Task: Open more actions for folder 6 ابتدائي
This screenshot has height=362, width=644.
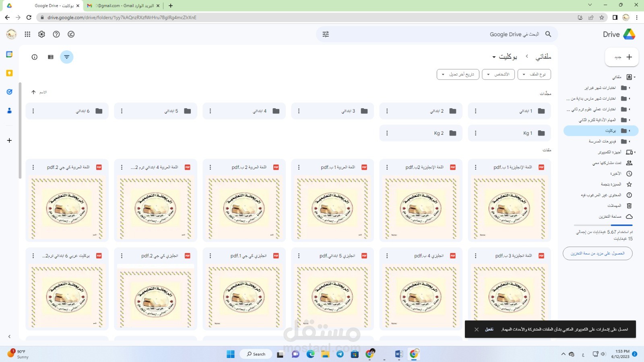Action: click(33, 111)
